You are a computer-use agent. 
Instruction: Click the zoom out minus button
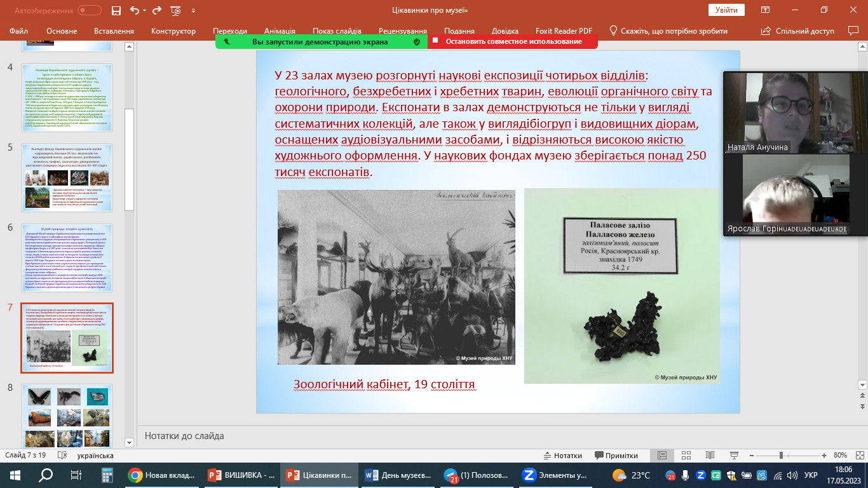(x=750, y=456)
